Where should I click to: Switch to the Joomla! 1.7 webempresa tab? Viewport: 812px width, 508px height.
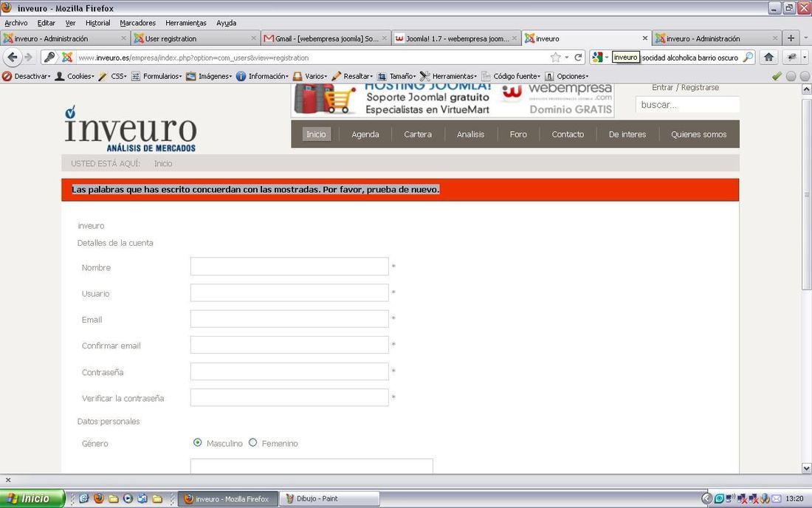point(455,38)
